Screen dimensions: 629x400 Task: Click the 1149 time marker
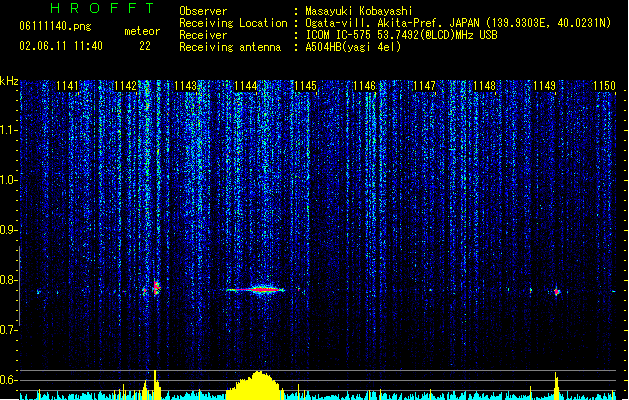tap(544, 86)
